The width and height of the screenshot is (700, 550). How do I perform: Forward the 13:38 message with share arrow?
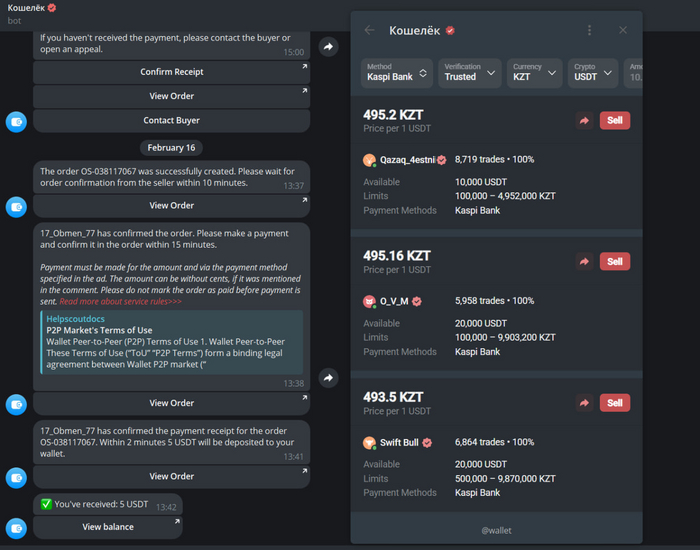pos(328,378)
